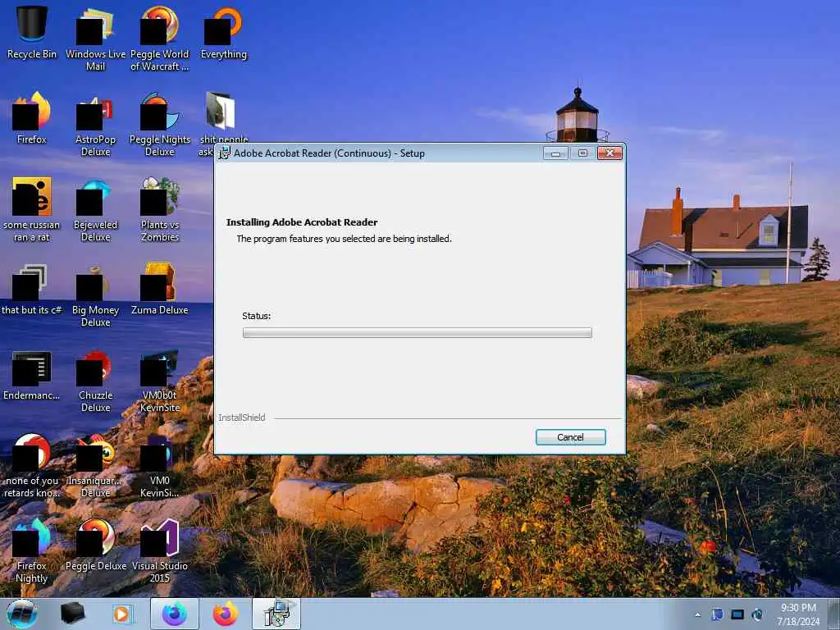Select Peggle World of Warcraft desktop icon
The width and height of the screenshot is (840, 630).
160,39
